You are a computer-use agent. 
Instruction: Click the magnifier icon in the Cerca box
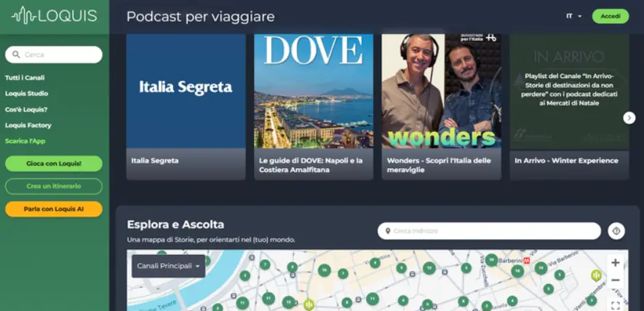point(16,54)
